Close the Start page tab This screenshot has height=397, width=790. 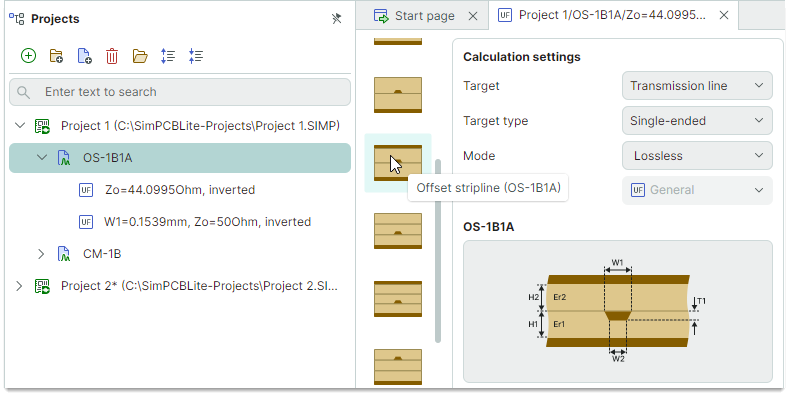(x=473, y=16)
